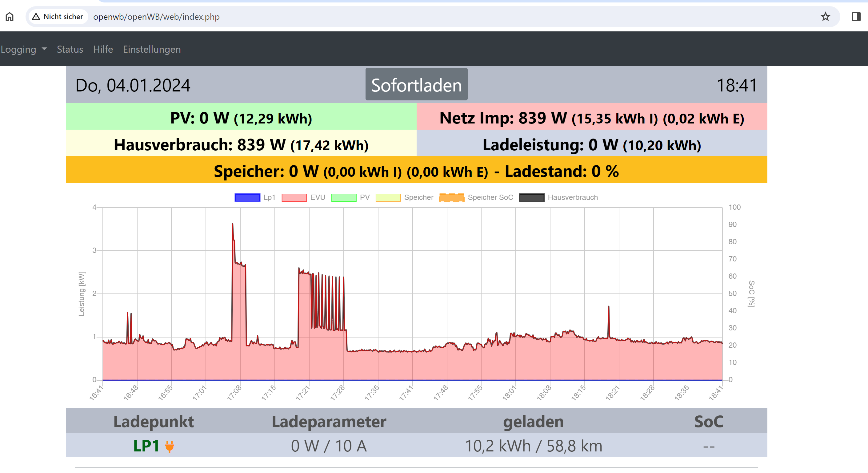Click the bookmark star icon
The height and width of the screenshot is (473, 868).
pos(825,17)
